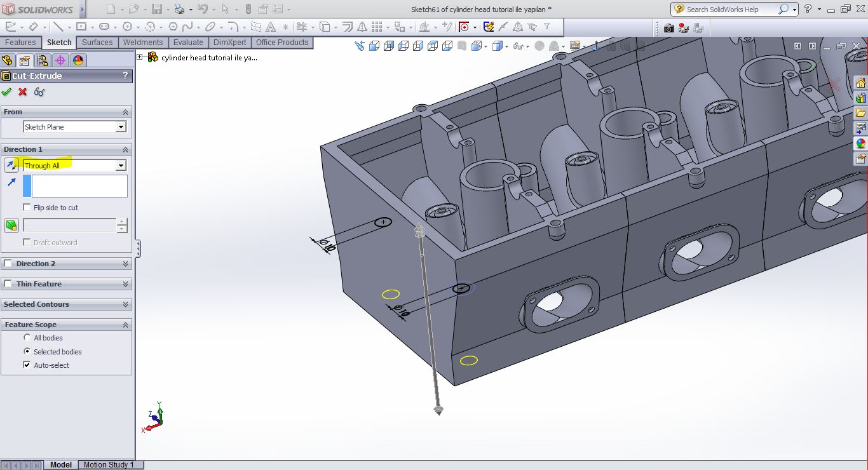Open the DisplayManager tab with color ball icon
This screenshot has width=868, height=470.
click(78, 60)
